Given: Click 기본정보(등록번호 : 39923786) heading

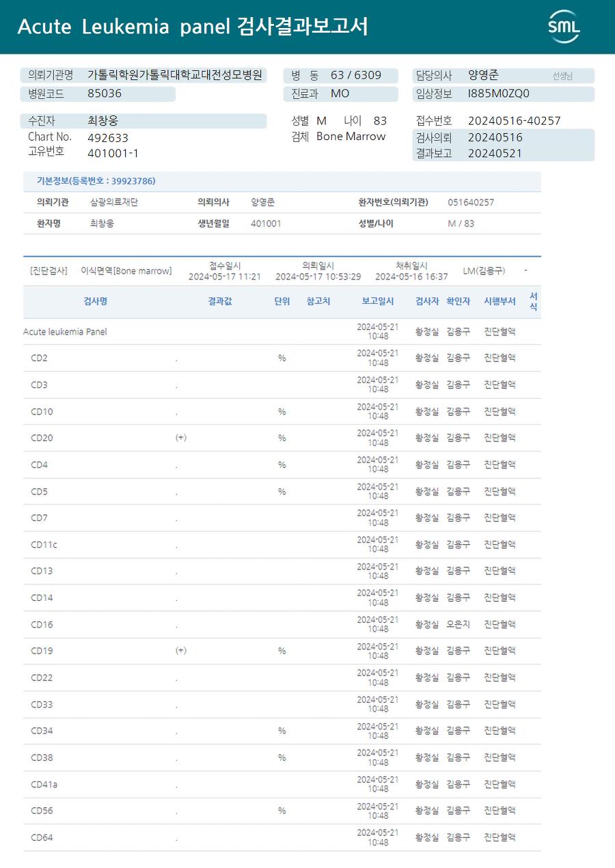Looking at the screenshot, I should (x=96, y=182).
